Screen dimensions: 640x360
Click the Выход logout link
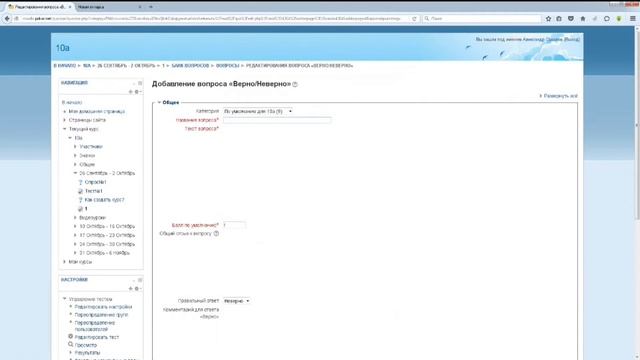pyautogui.click(x=572, y=40)
